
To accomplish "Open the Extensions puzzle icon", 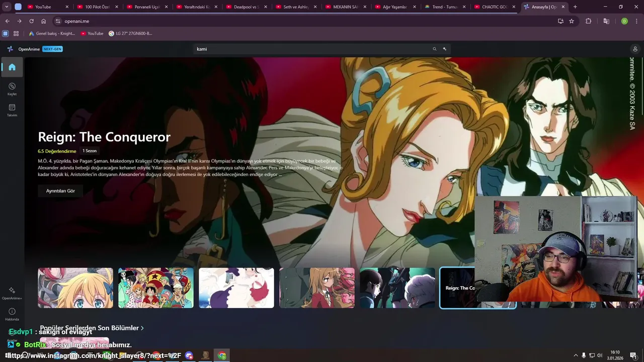I will [x=588, y=21].
